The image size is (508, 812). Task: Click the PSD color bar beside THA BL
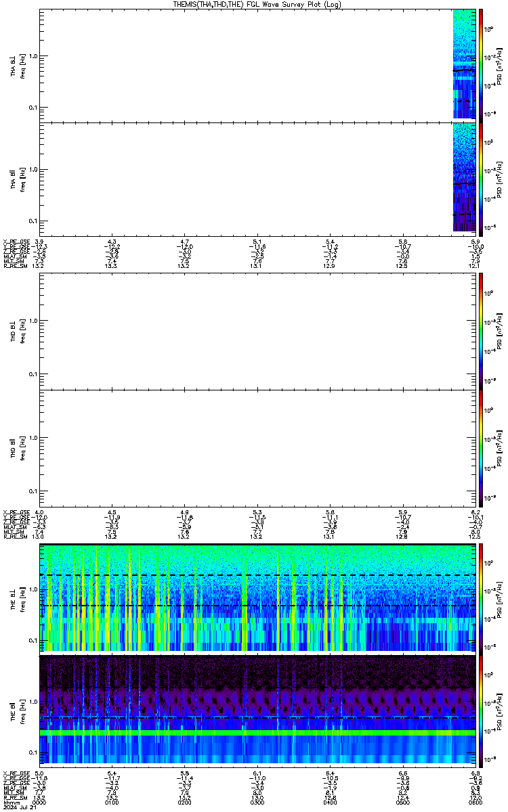tap(481, 64)
